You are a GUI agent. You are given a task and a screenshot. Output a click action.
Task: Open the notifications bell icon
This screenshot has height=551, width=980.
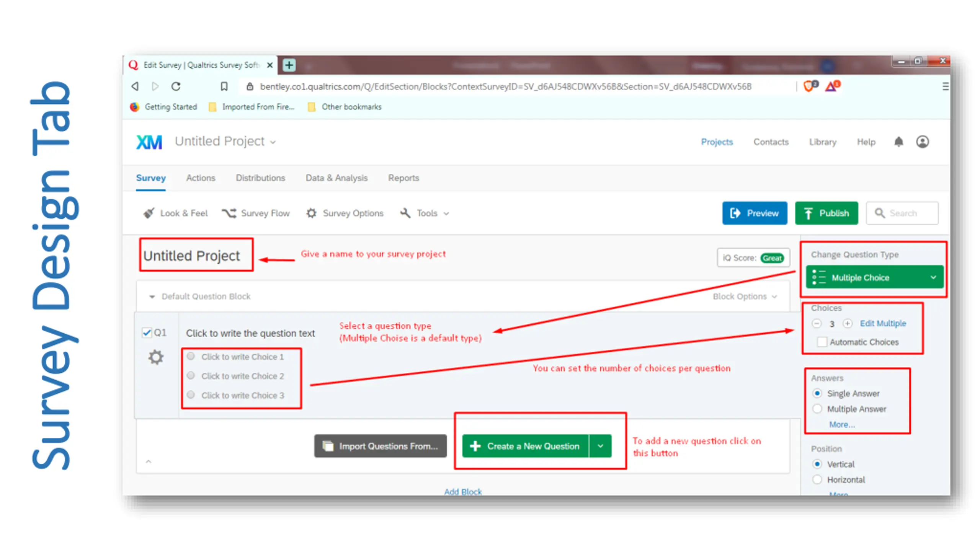coord(898,142)
